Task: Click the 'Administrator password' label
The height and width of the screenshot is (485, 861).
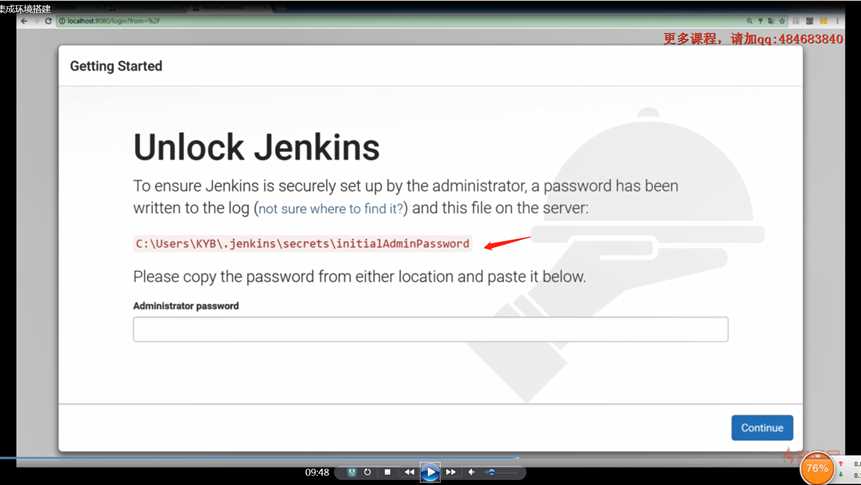Action: (x=186, y=306)
